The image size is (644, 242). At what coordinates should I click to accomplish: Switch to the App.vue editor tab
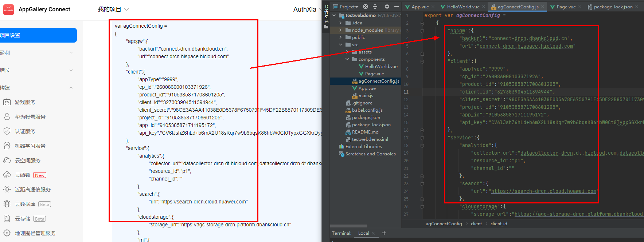420,7
